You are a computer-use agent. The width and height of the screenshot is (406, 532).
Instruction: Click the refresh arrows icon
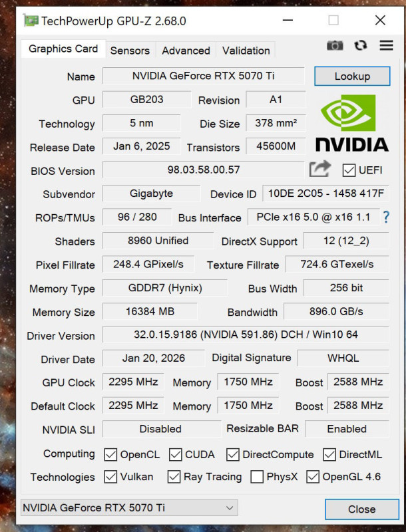pos(361,45)
